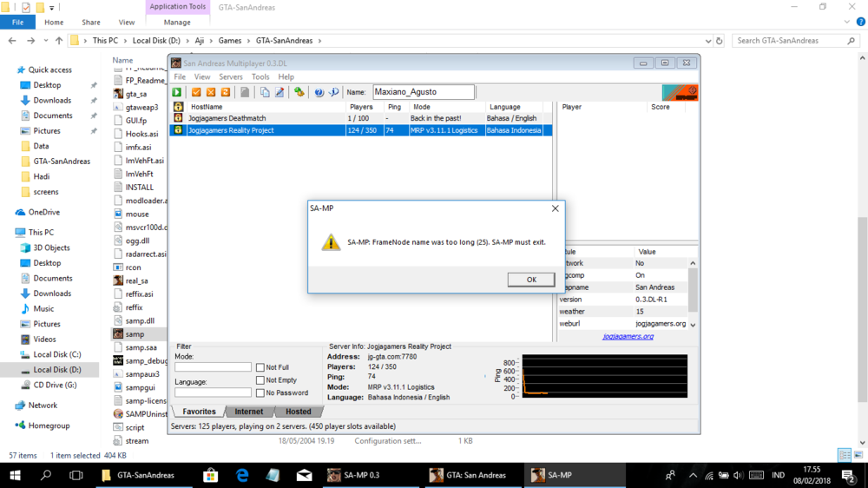Viewport: 868px width, 488px height.
Task: Click the orange Refresh Server icon
Action: [x=226, y=92]
